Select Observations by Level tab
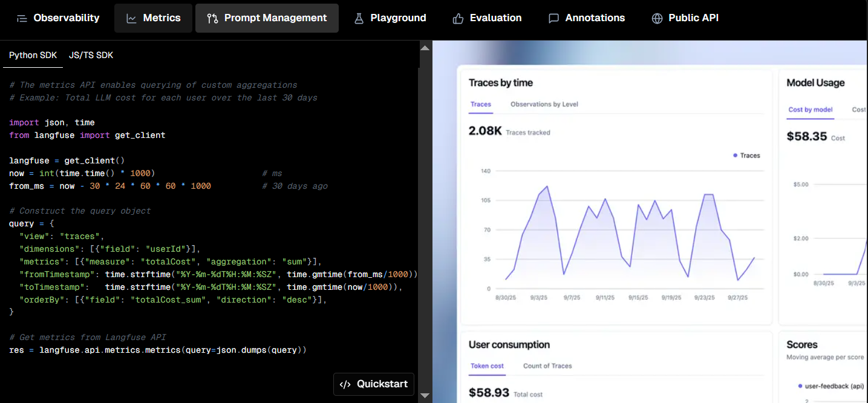Viewport: 868px width, 403px height. point(544,104)
